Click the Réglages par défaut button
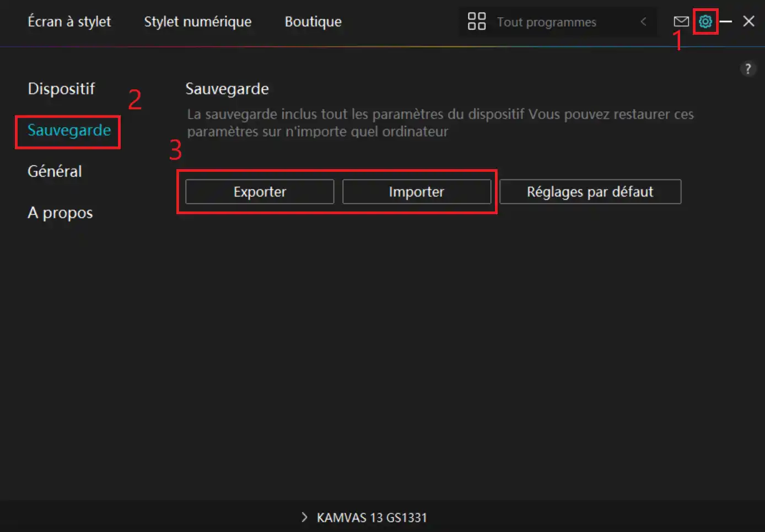This screenshot has width=765, height=532. coord(590,192)
